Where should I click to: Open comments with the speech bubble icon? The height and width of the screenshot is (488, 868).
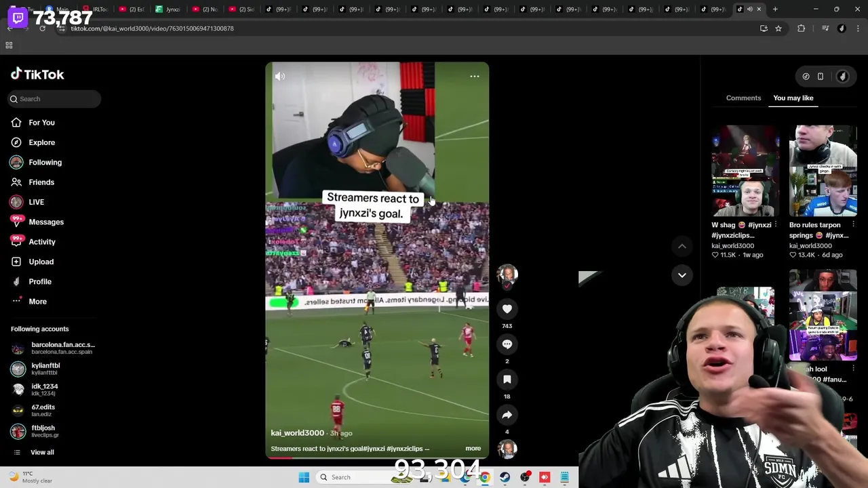(507, 344)
